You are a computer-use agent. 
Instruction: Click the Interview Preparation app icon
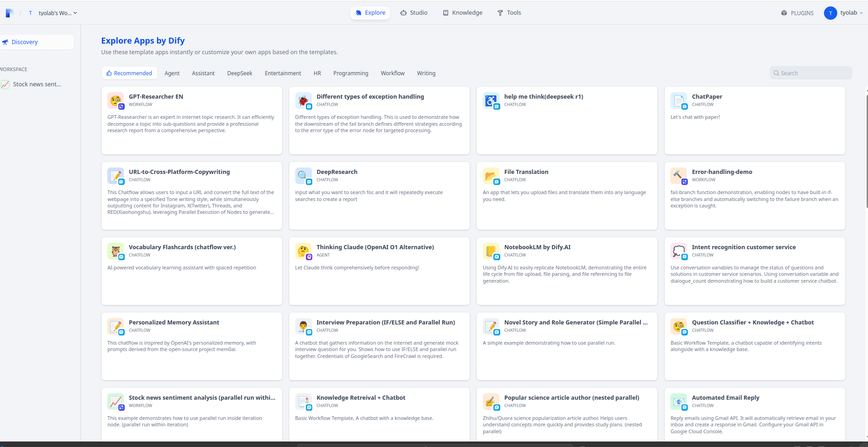tap(303, 326)
